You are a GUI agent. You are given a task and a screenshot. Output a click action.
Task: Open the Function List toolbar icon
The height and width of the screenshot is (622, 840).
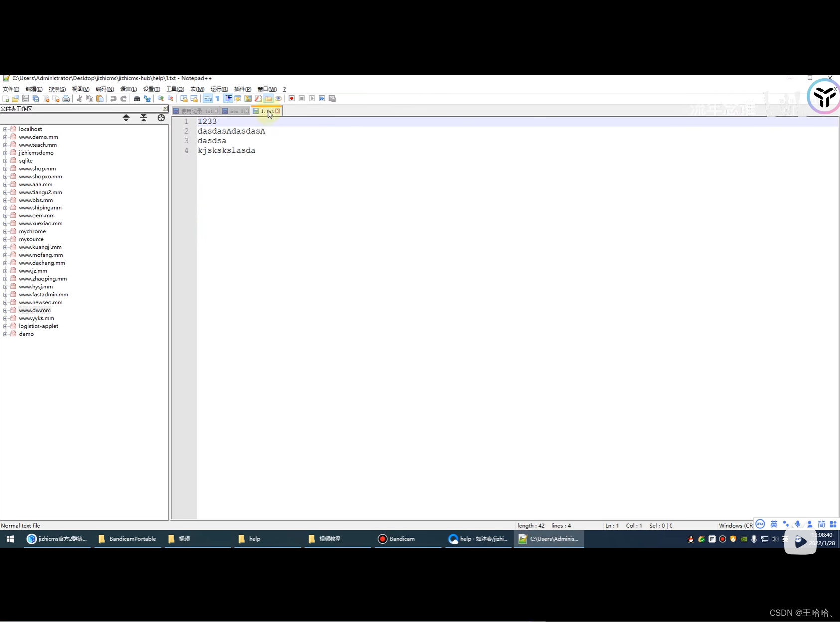[x=258, y=98]
